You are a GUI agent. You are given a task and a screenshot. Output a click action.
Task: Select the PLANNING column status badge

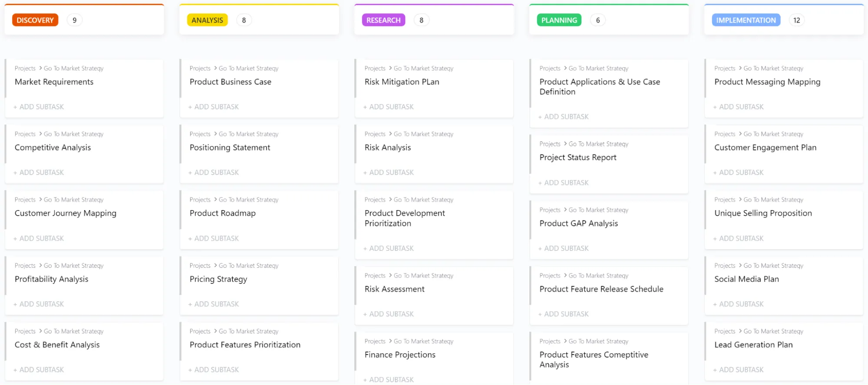click(559, 20)
